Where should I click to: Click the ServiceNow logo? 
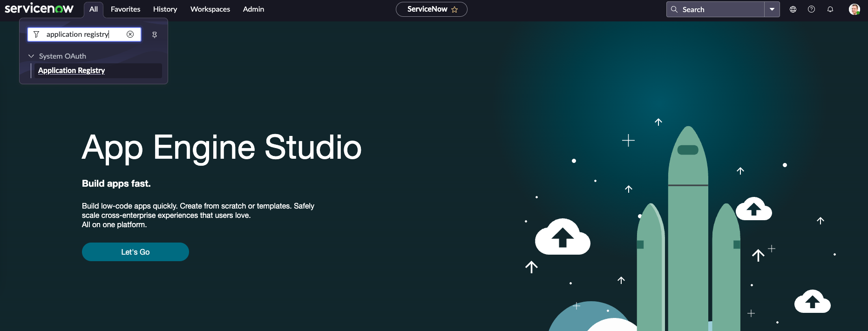(x=39, y=8)
